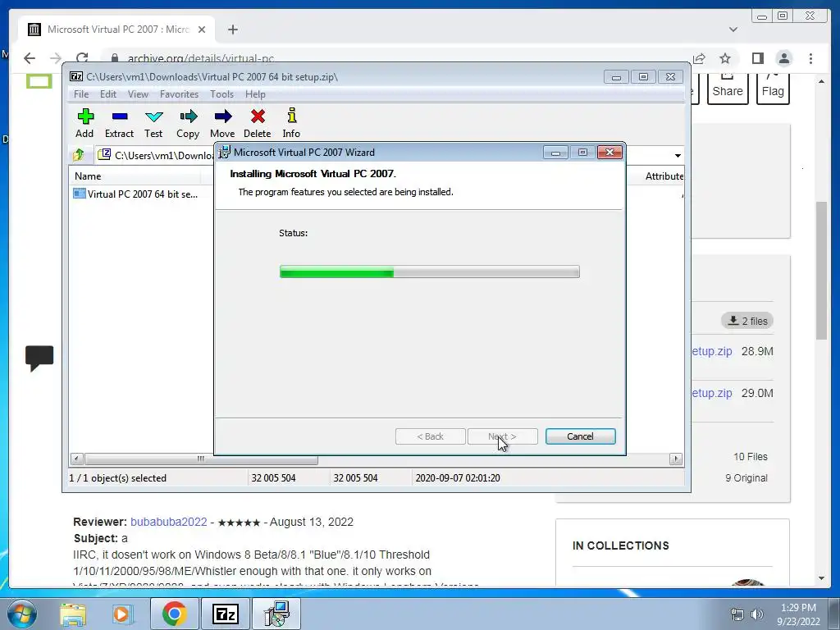Minimize the Virtual PC 2007 Wizard window
The width and height of the screenshot is (840, 630).
pyautogui.click(x=555, y=152)
